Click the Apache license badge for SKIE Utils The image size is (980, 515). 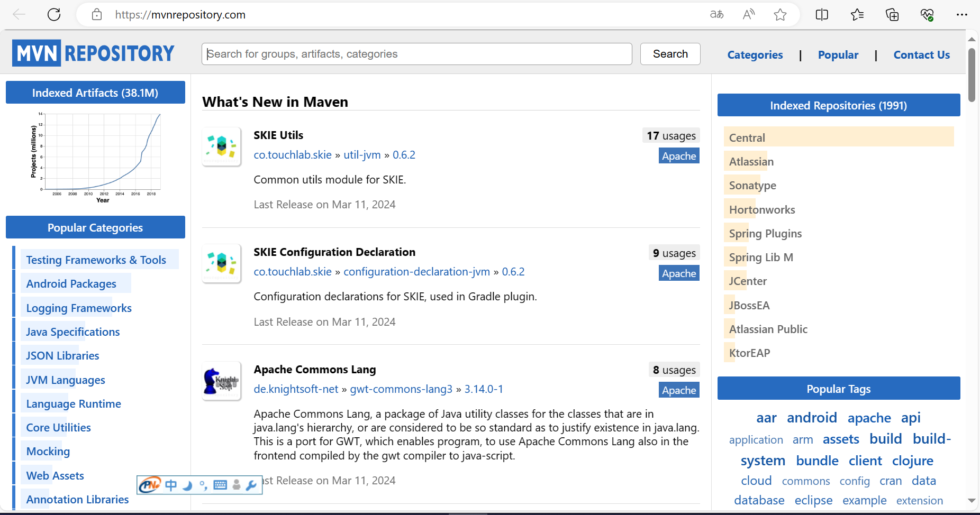point(679,156)
